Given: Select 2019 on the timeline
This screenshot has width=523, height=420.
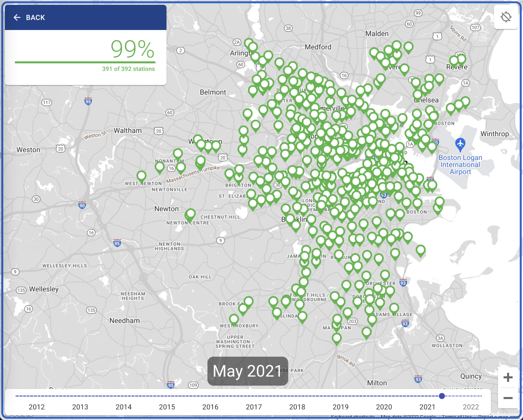Looking at the screenshot, I should coord(340,407).
